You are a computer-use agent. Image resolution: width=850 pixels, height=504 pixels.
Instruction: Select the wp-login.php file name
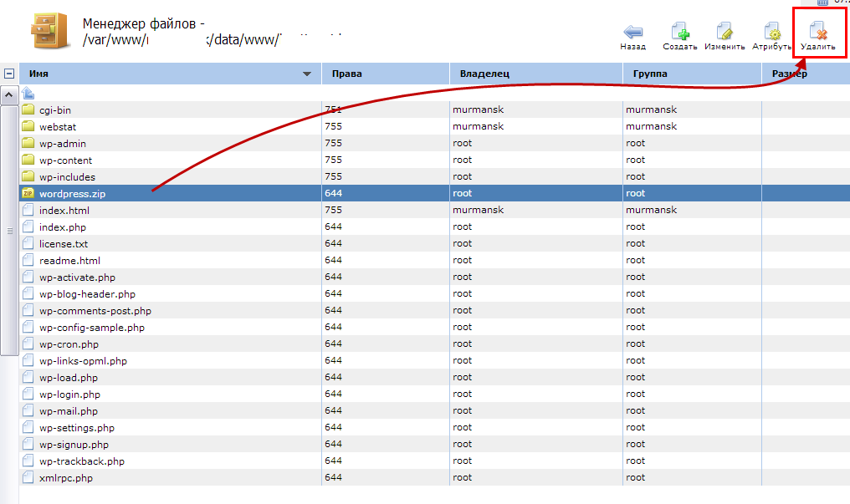click(69, 395)
